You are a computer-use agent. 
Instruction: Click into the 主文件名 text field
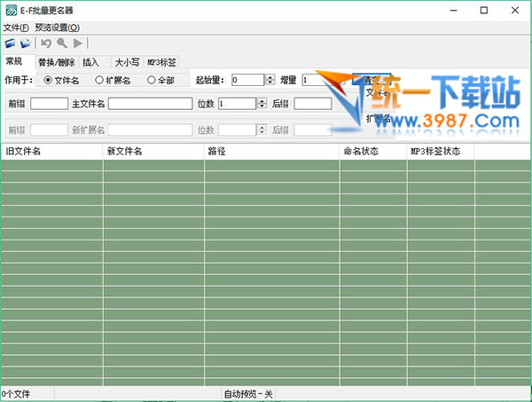pyautogui.click(x=150, y=104)
